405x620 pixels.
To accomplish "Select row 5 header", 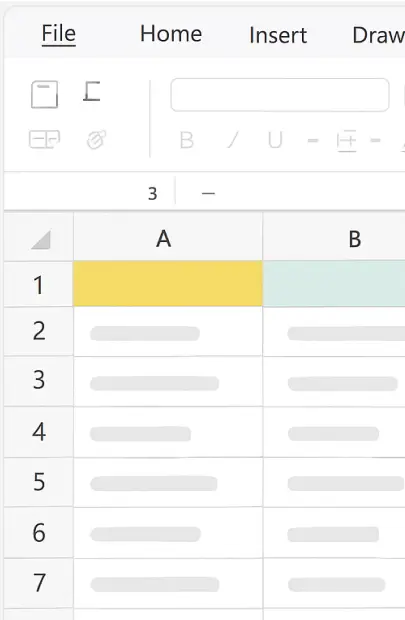I will coord(39,482).
